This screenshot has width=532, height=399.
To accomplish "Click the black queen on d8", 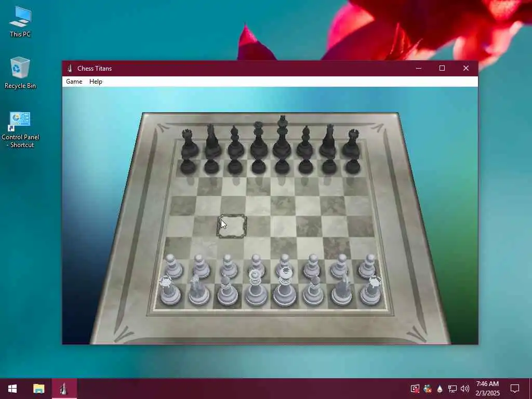I will [259, 140].
